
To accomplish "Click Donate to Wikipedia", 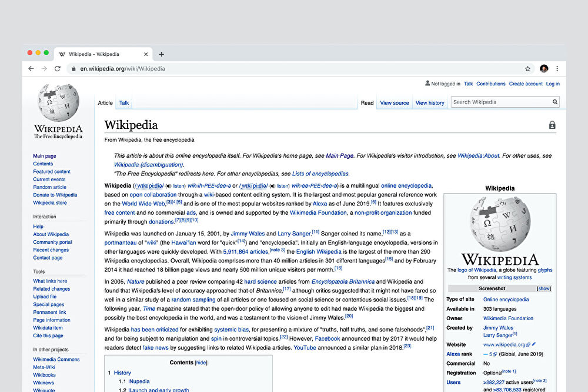I will pyautogui.click(x=55, y=195).
